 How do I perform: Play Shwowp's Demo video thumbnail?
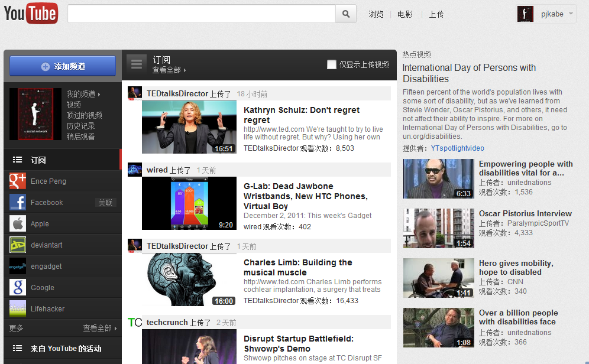coord(189,347)
